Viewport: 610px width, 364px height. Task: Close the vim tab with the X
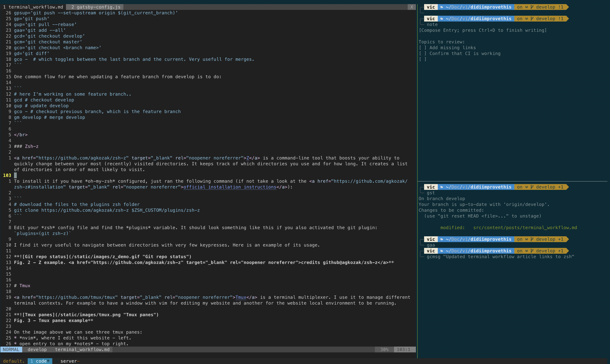coord(412,7)
